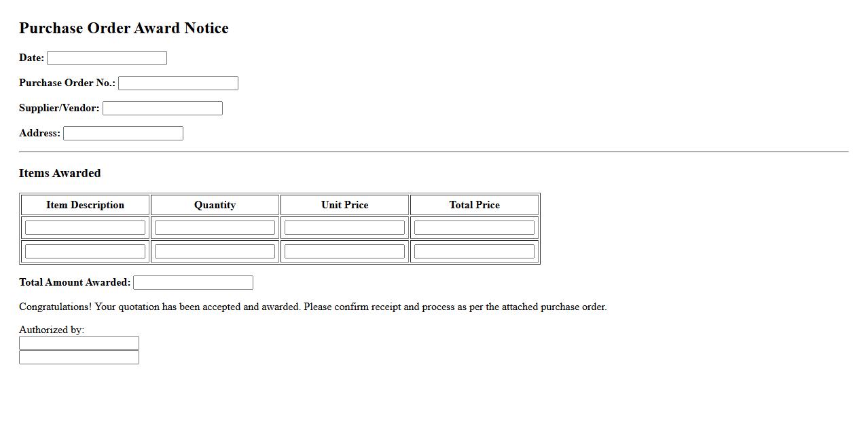Select the Supplier/Vendor text box

point(162,109)
